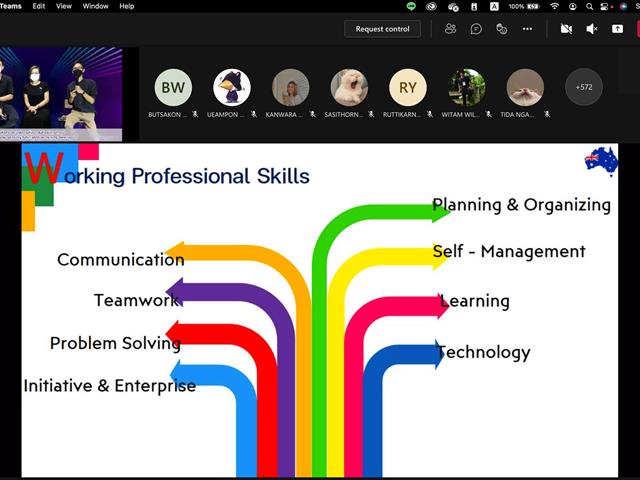Select the presenter video thumbnail
Screen dimensions: 640x480
(61, 94)
